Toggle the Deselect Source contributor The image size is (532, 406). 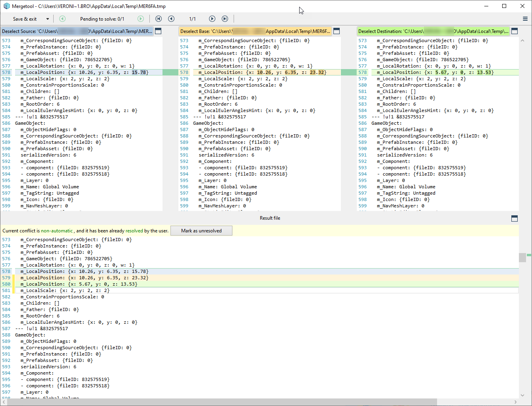[x=77, y=31]
